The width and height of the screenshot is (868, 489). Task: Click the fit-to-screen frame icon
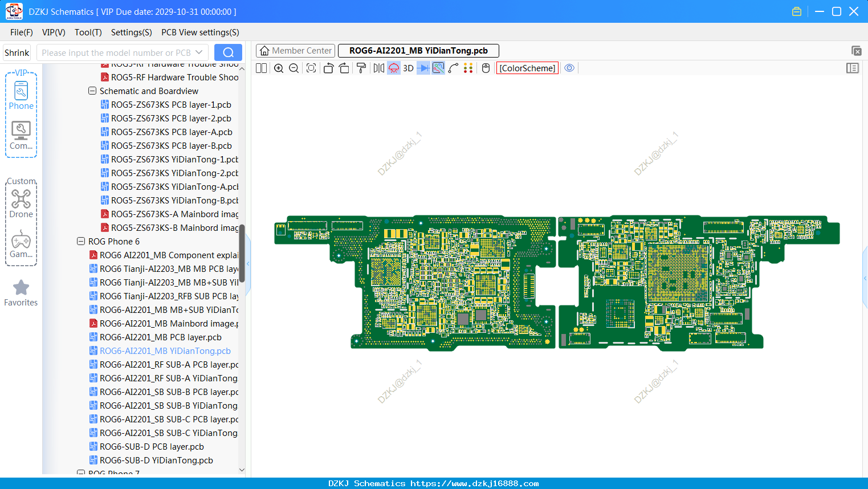[311, 68]
